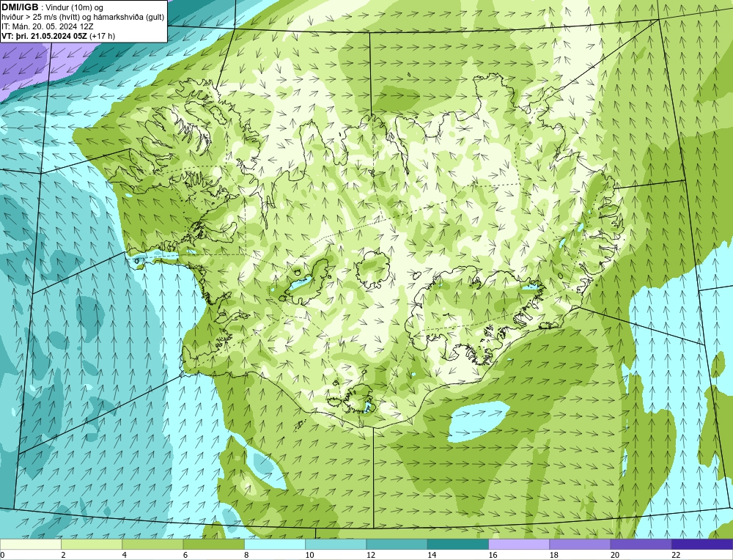Click the 0–2 m/s pale legend color

(x=31, y=544)
